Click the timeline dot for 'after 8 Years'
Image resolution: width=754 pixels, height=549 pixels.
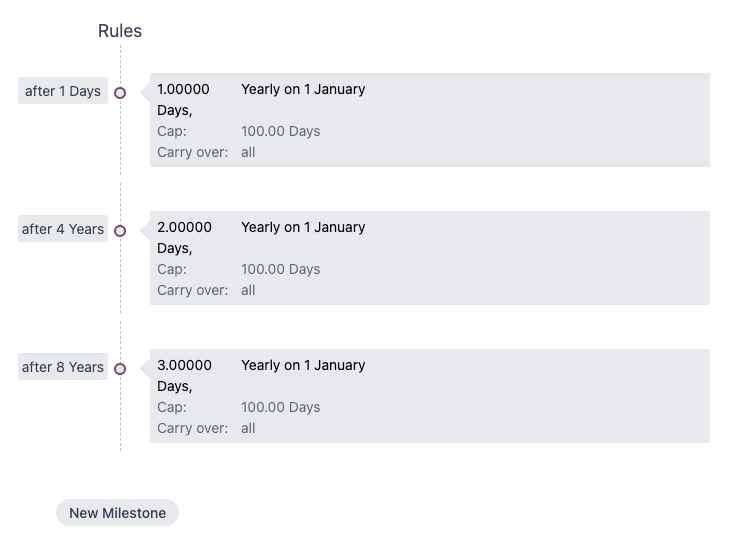120,369
